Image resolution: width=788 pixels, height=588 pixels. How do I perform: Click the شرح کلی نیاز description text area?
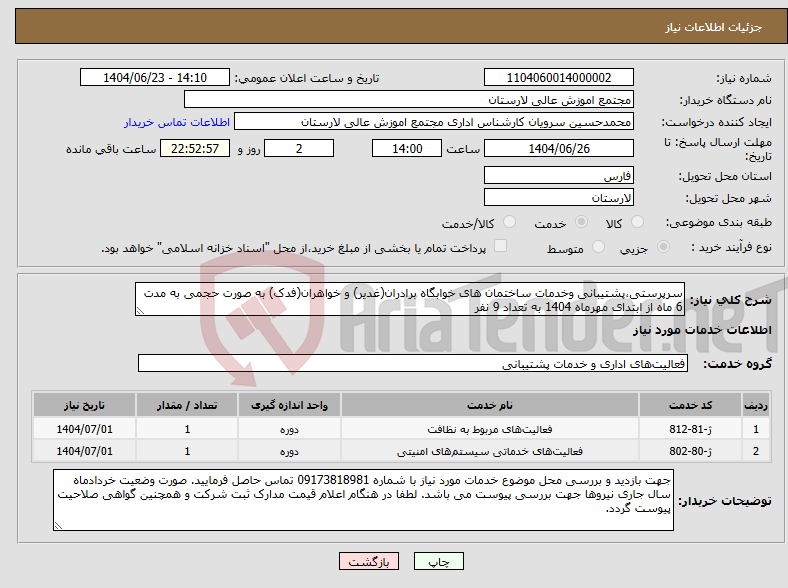point(410,299)
